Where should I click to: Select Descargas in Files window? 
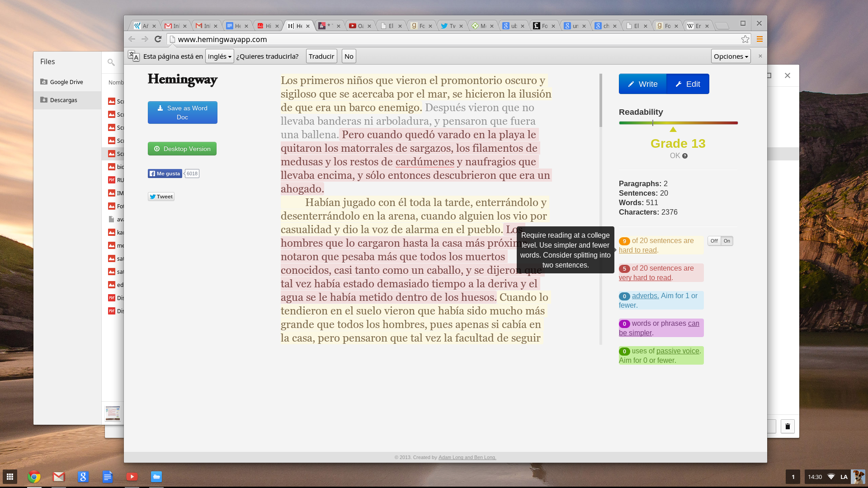tap(67, 100)
